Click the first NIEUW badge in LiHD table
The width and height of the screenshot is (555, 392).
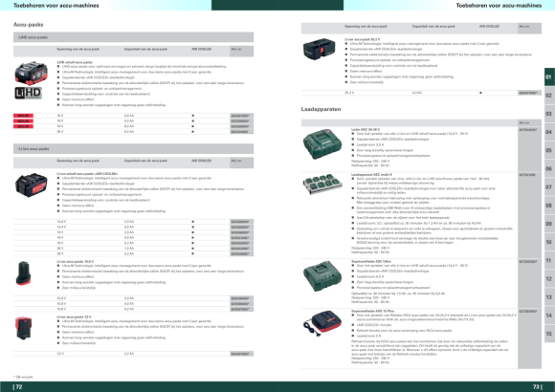click(23, 116)
